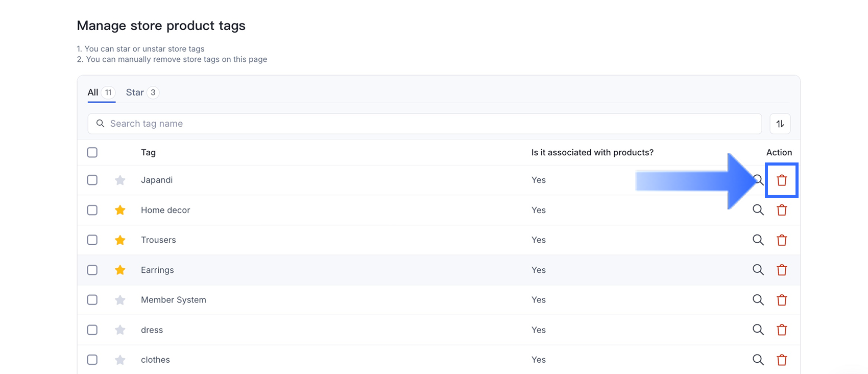
Task: Tick the checkbox for dress tag
Action: [x=92, y=330]
